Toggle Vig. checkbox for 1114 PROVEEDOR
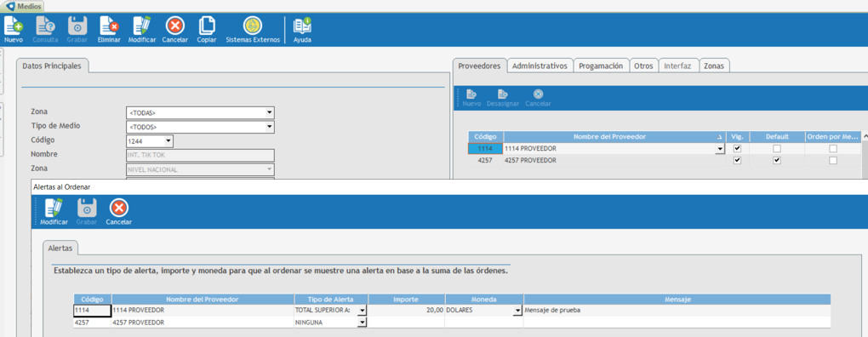The height and width of the screenshot is (337, 868). [x=737, y=149]
